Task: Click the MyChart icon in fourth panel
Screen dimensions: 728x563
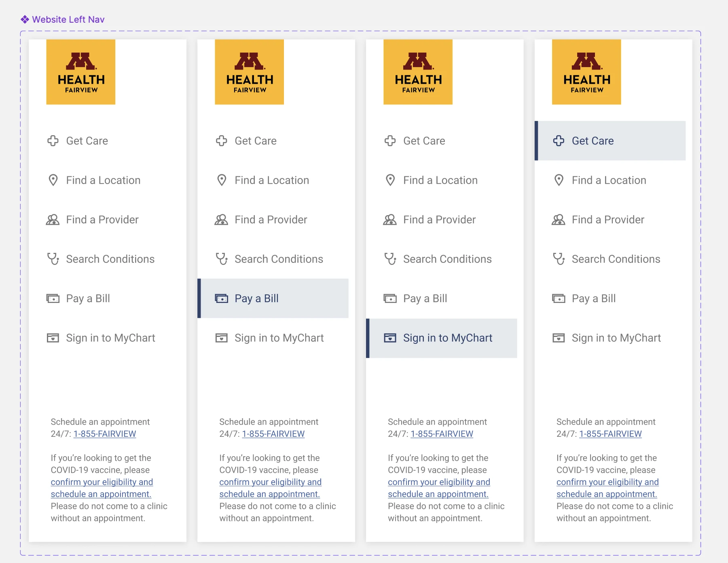Action: [x=559, y=338]
